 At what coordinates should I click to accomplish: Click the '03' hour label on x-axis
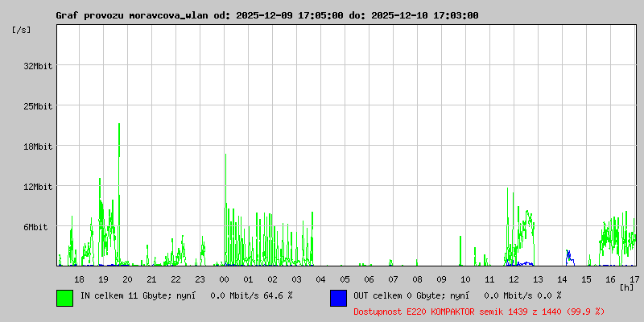point(296,279)
